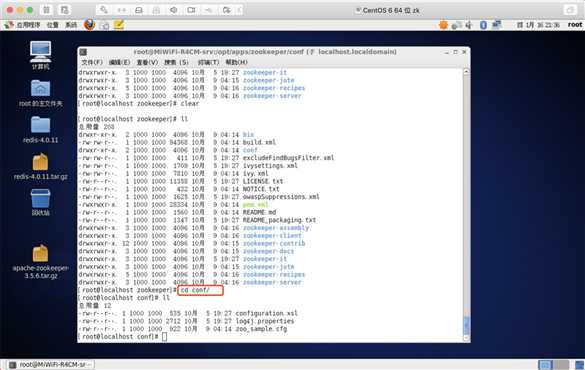Screen dimensions: 585x370
Task: Open root's home folder desktop icon
Action: (x=41, y=93)
